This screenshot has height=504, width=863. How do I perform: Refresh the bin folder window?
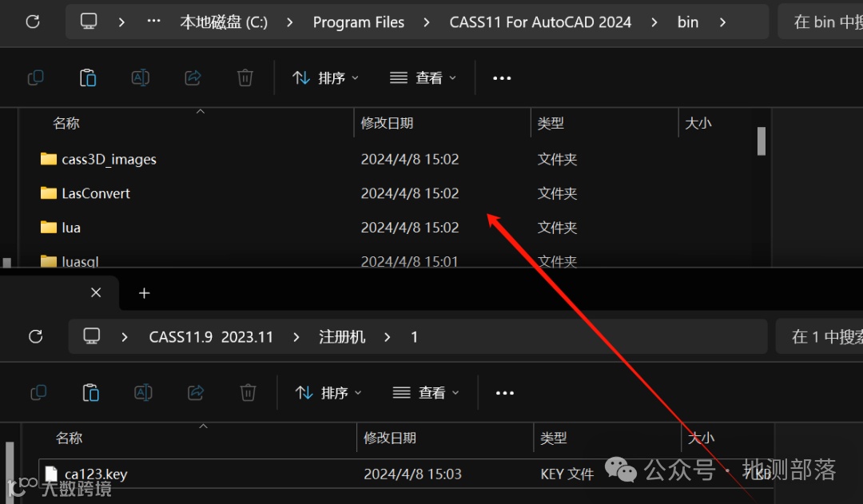point(33,22)
